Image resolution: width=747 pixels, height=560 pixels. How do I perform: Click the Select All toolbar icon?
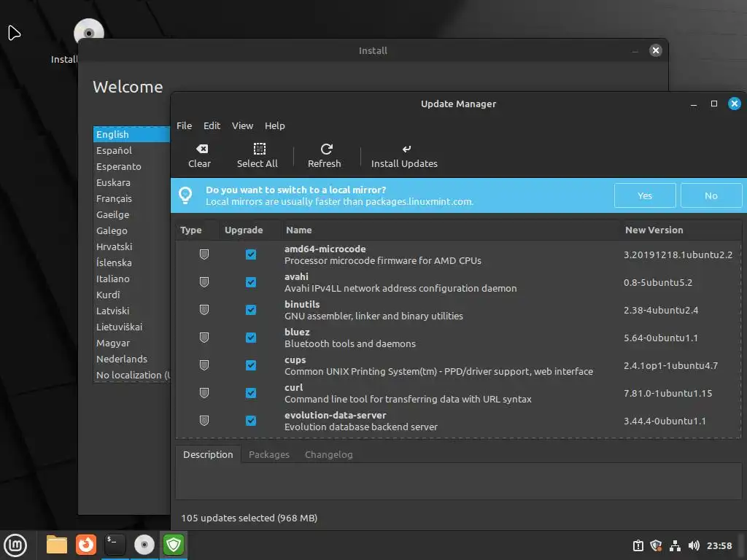point(259,149)
